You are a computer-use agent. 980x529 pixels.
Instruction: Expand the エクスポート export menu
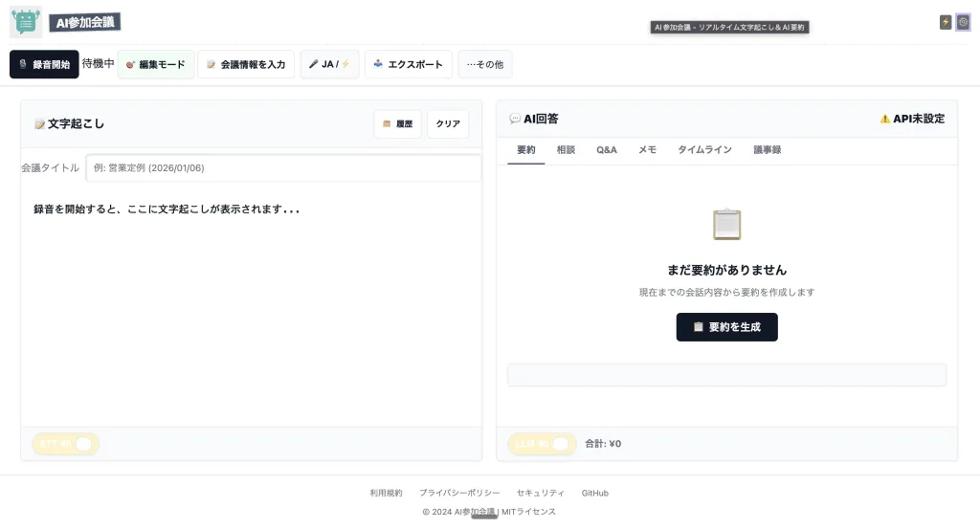(x=408, y=64)
